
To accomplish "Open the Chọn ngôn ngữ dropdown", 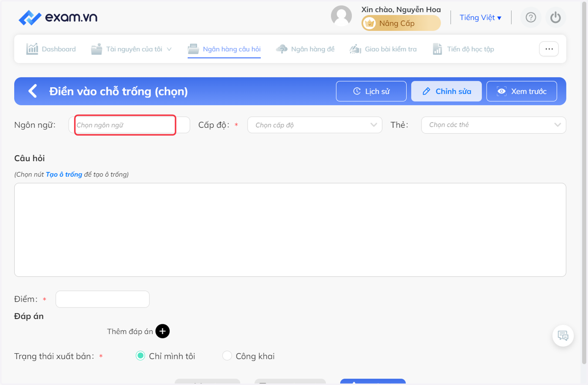I will [x=129, y=125].
